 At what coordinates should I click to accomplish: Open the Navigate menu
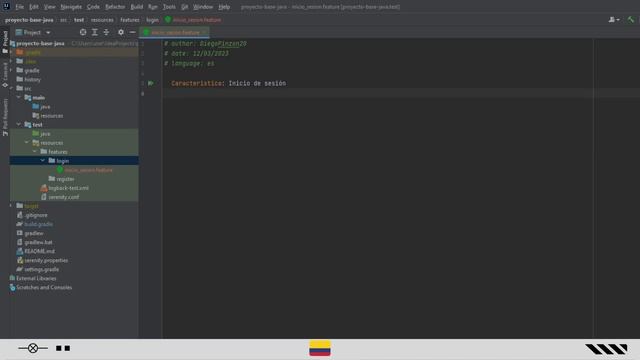[71, 7]
